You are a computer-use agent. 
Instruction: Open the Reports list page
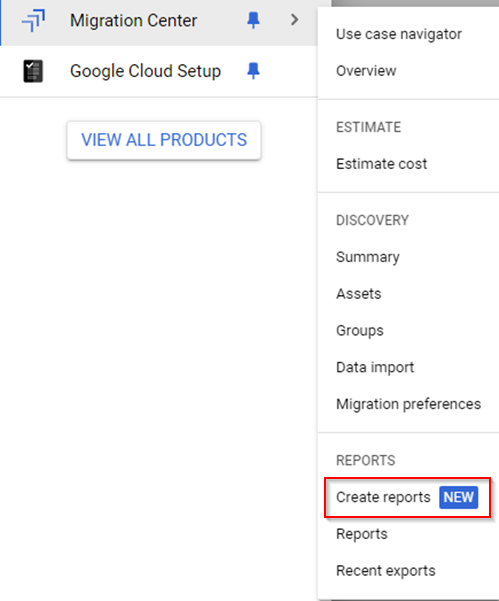click(x=362, y=534)
